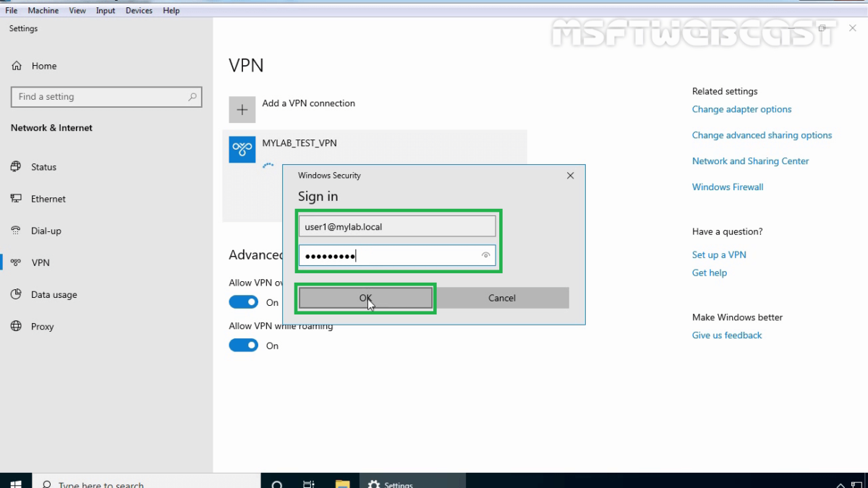Close the Settings window
868x488 pixels.
point(853,28)
